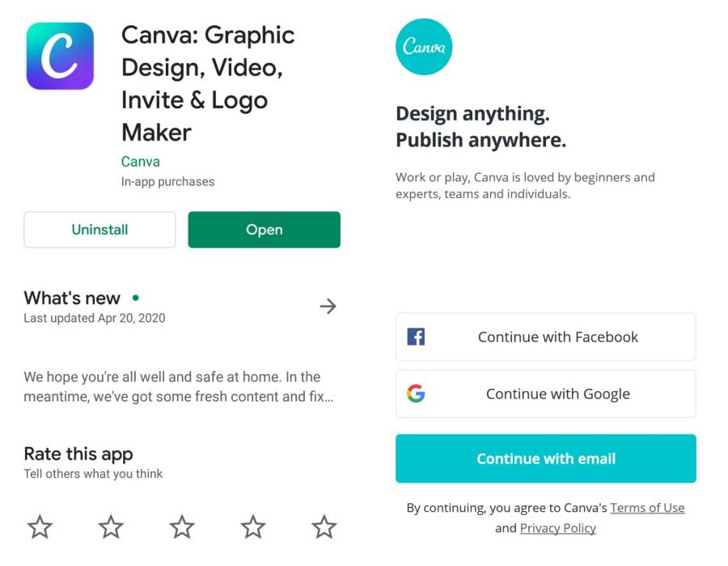Rate the app three stars
728x566 pixels.
click(x=182, y=526)
